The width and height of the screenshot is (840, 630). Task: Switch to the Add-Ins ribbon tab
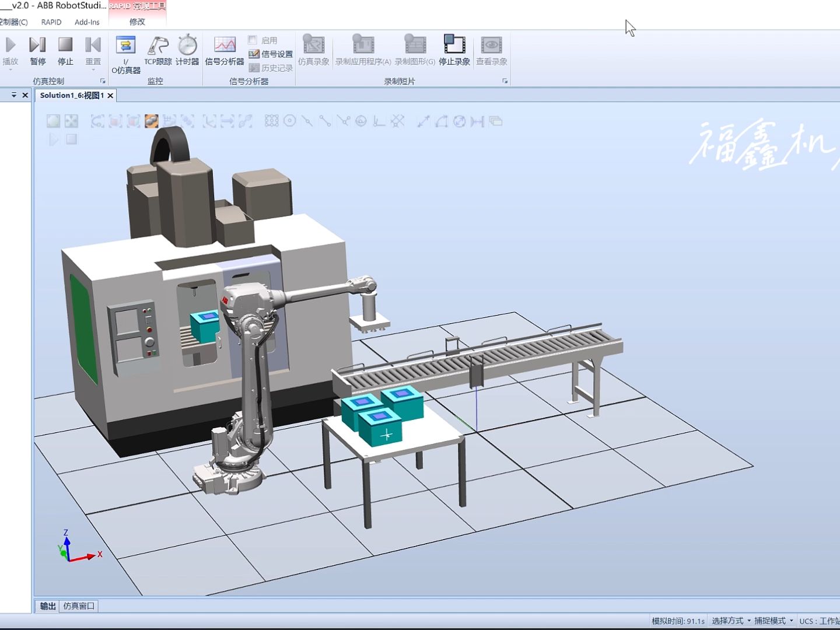click(x=86, y=22)
